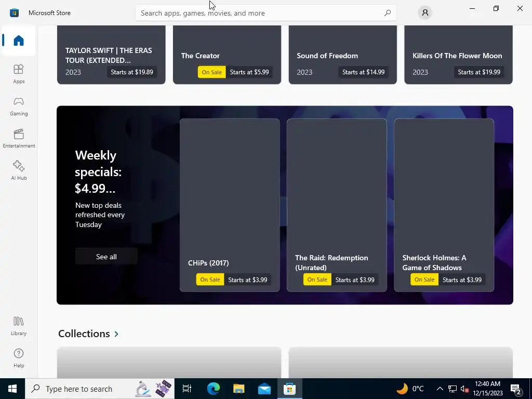Screen dimensions: 532x399
Task: Open the user account profile icon
Action: (x=425, y=13)
